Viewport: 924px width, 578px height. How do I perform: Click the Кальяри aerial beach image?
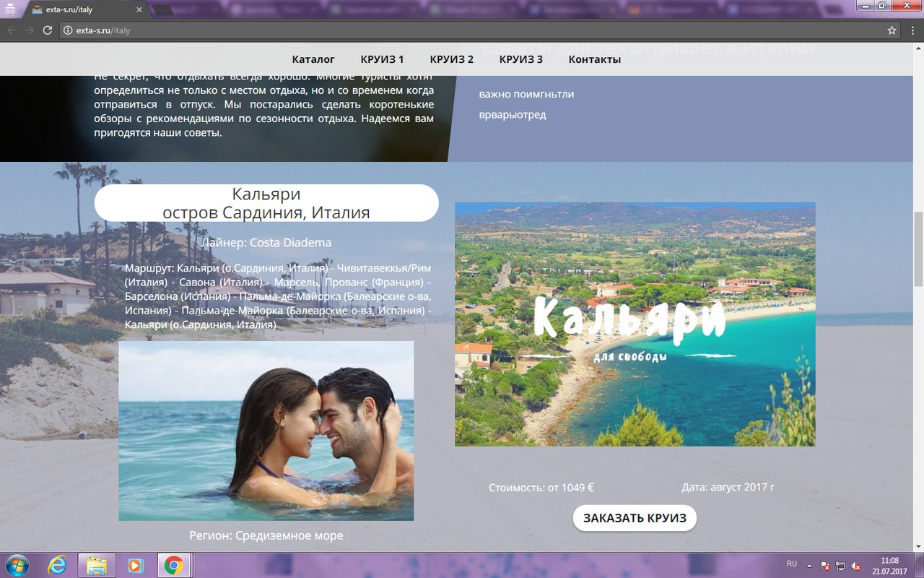[635, 324]
